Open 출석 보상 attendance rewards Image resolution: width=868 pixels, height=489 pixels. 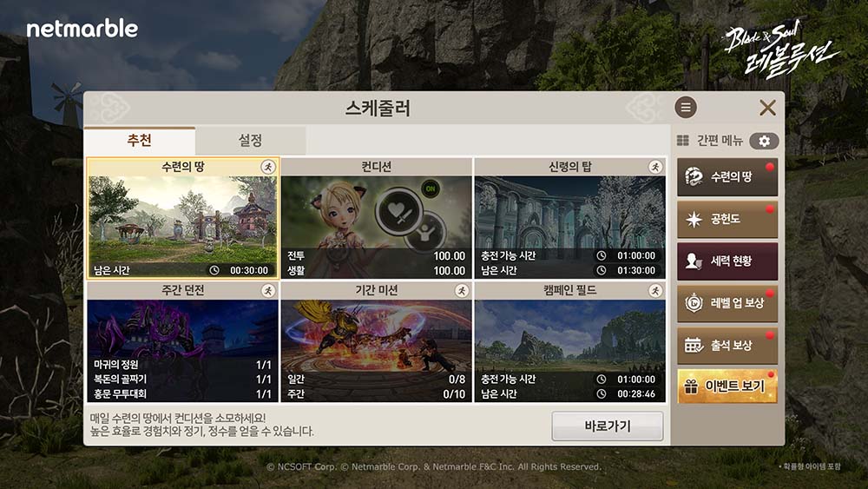pos(727,345)
